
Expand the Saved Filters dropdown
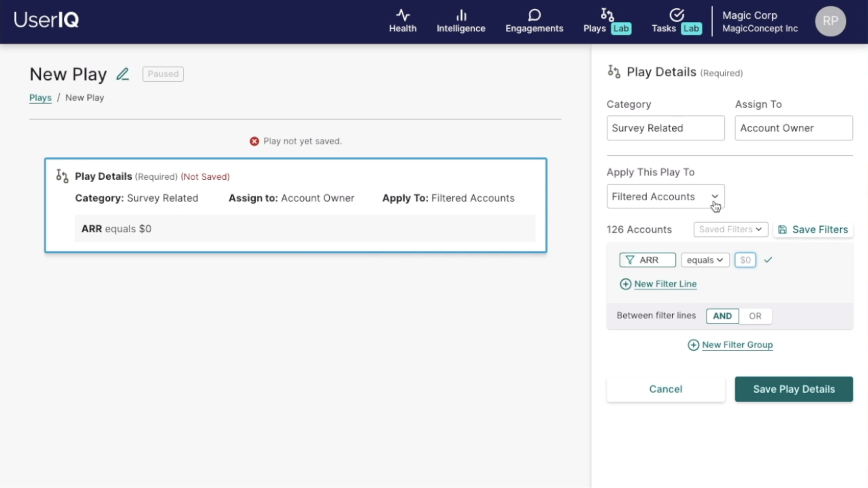click(x=730, y=229)
